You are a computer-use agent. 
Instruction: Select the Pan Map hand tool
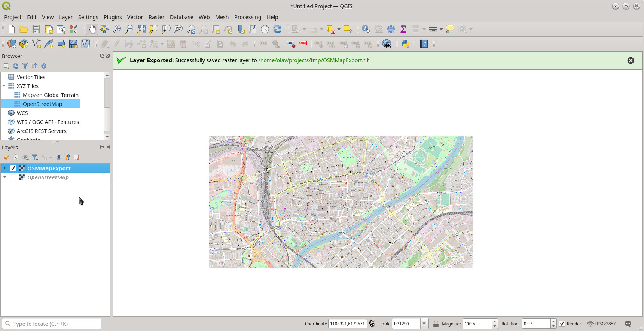tap(92, 29)
